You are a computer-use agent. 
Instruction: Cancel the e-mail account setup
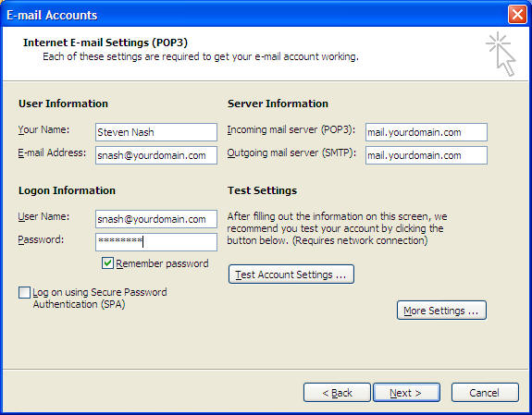click(485, 393)
